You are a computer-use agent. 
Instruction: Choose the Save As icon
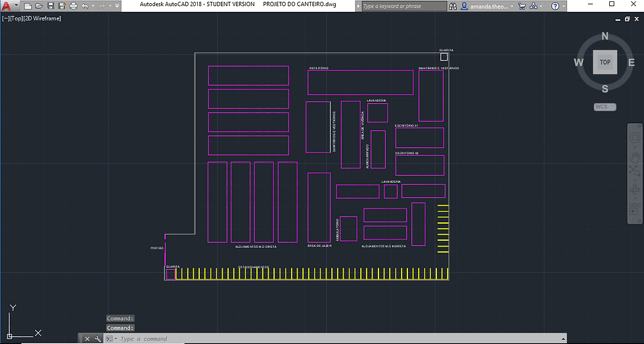(62, 6)
